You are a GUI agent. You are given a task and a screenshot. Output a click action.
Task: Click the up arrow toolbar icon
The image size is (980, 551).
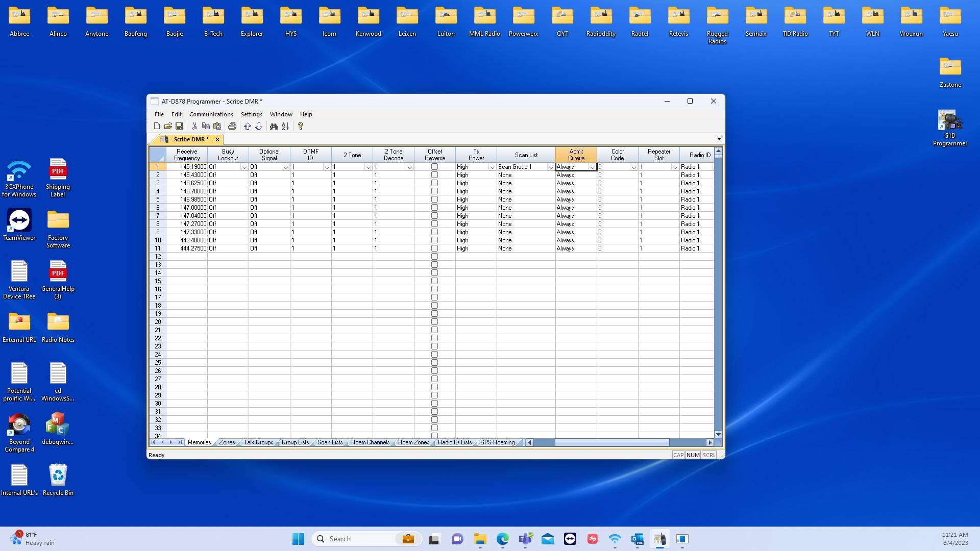pyautogui.click(x=248, y=126)
